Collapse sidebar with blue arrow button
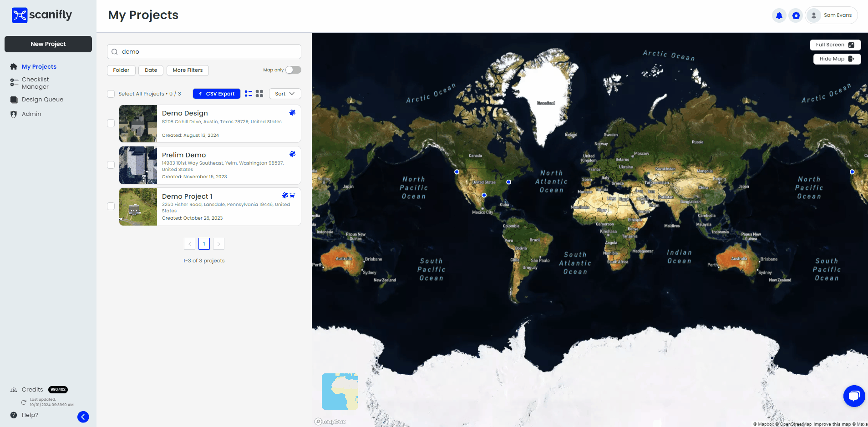This screenshot has height=427, width=868. click(83, 417)
